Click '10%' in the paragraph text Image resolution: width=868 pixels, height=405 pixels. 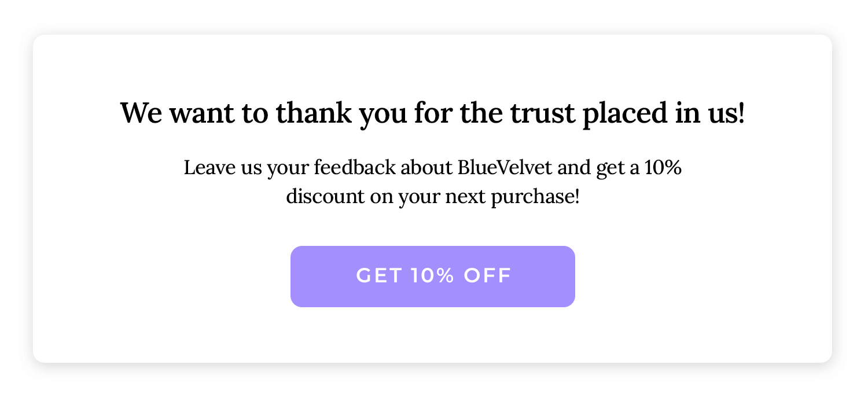[x=663, y=168]
